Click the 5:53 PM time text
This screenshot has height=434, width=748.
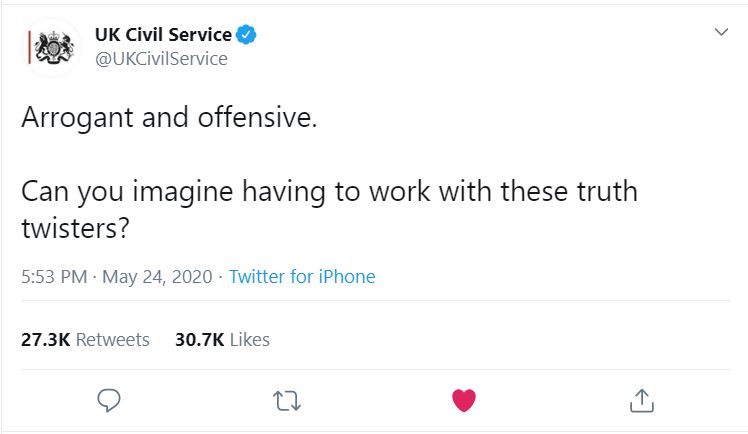(54, 276)
